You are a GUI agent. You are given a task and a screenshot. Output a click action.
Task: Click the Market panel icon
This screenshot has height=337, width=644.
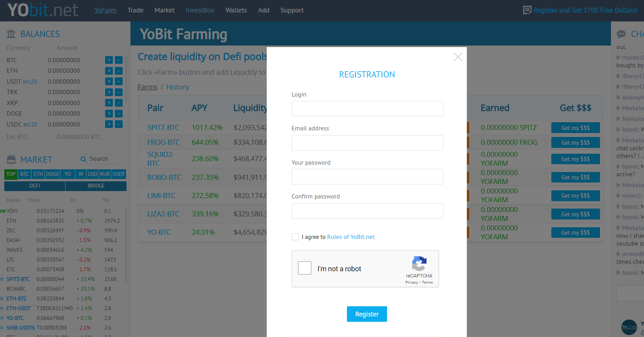[x=11, y=160]
